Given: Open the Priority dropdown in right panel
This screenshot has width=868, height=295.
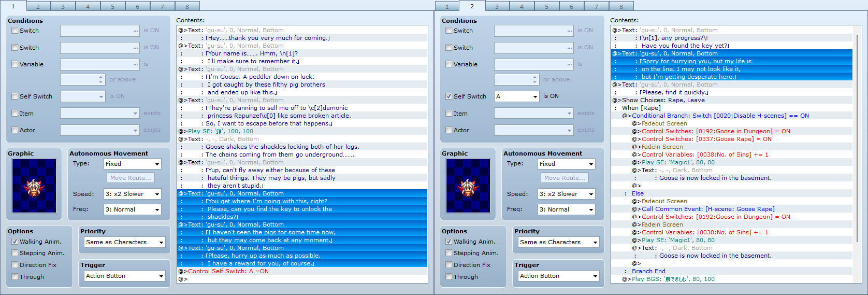Looking at the screenshot, I should click(x=559, y=242).
